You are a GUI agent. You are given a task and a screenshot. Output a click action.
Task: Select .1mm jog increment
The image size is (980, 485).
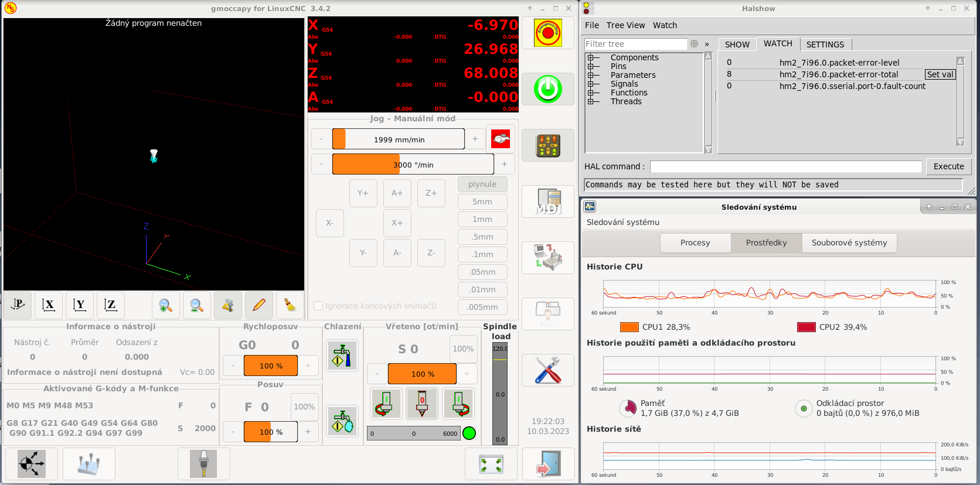point(482,254)
